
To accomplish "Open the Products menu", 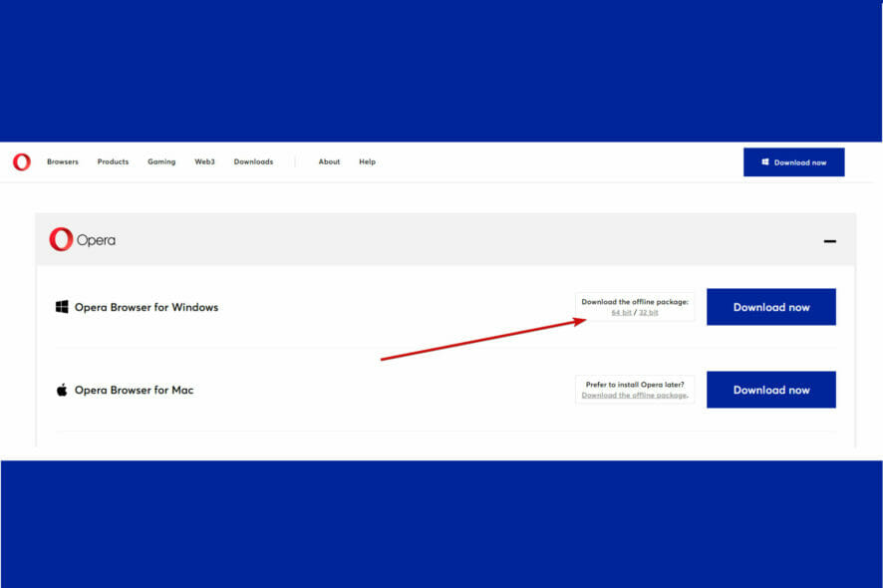I will pos(113,161).
